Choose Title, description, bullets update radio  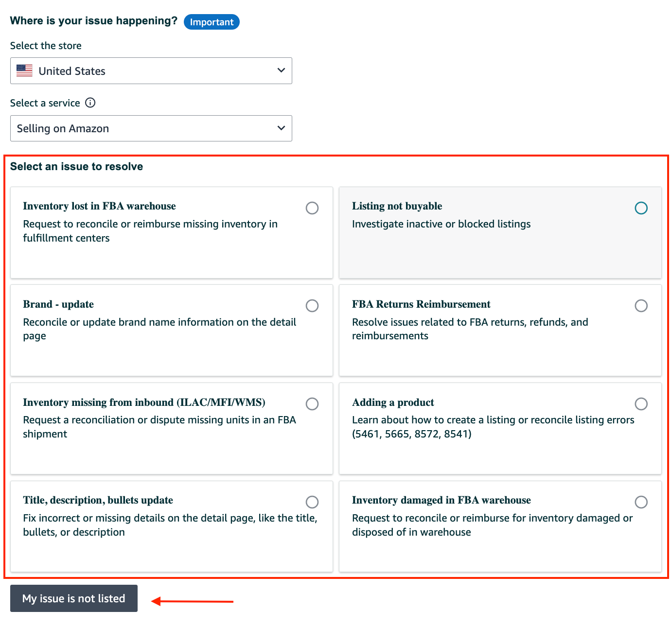point(312,502)
